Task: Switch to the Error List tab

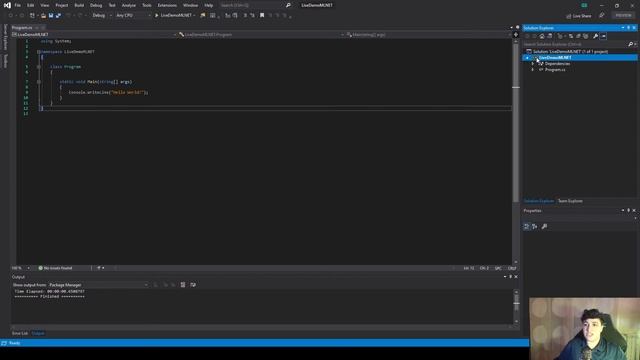Action: pos(20,333)
